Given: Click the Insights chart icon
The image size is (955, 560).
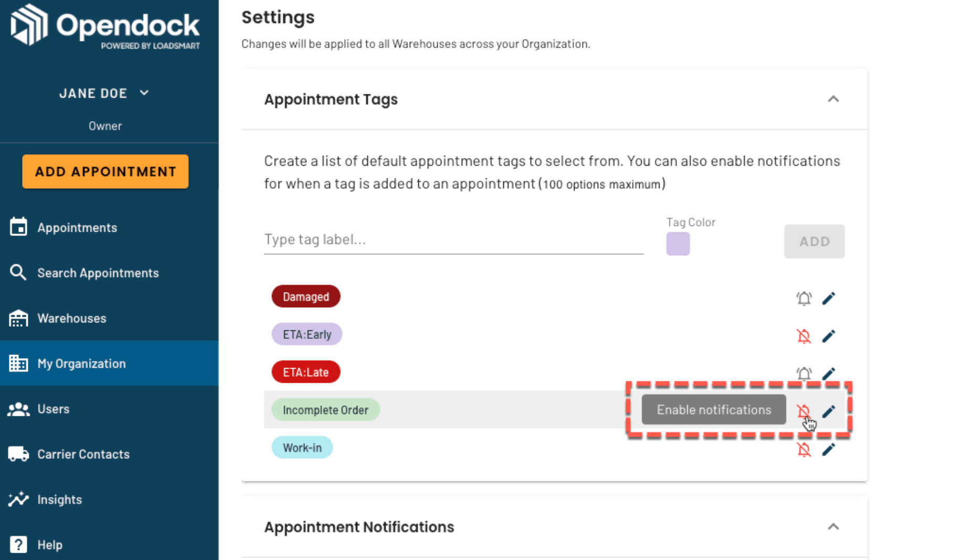Looking at the screenshot, I should (18, 499).
